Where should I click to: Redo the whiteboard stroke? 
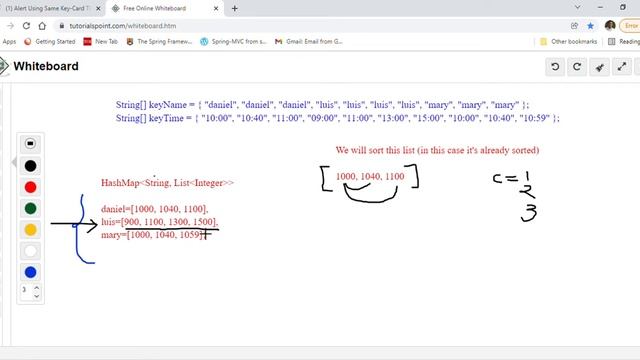click(x=577, y=67)
